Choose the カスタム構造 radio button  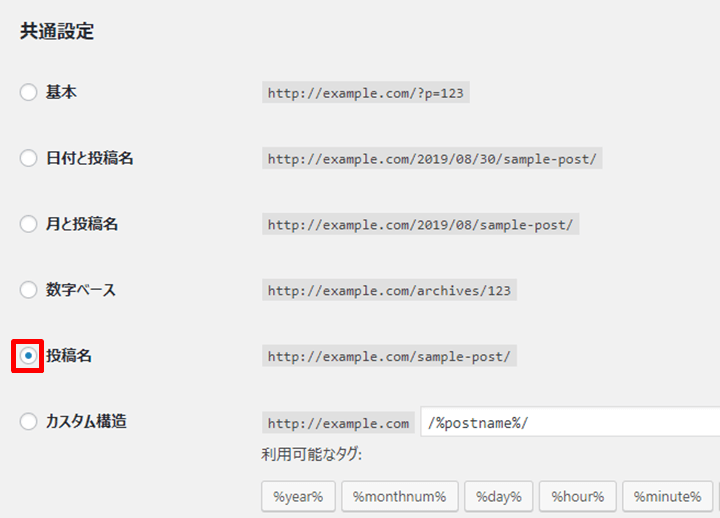pos(28,421)
